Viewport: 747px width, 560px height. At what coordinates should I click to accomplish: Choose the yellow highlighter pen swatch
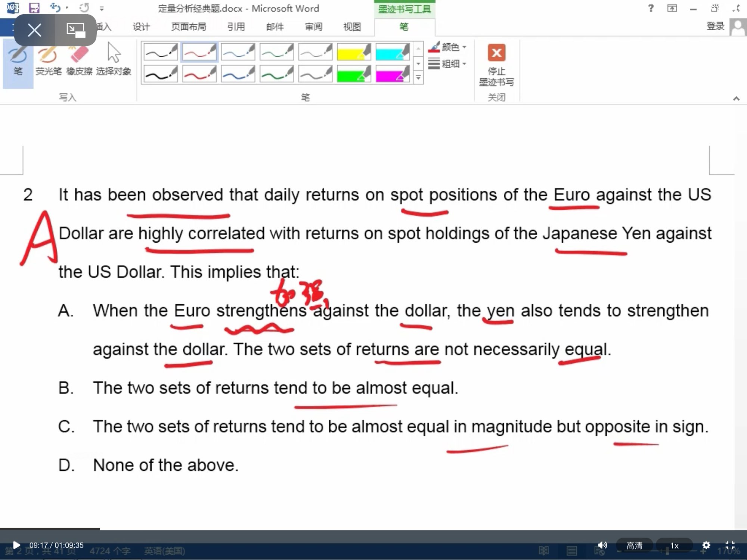point(353,52)
